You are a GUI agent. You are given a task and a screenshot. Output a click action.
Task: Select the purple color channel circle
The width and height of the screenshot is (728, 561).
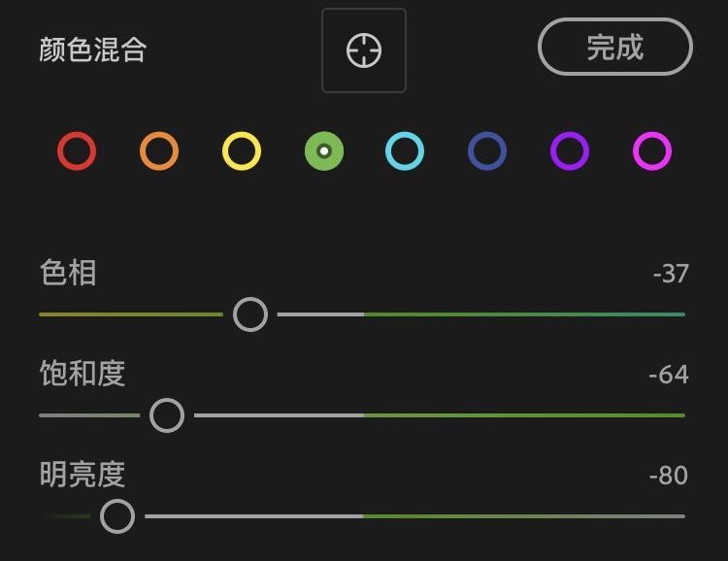[570, 151]
